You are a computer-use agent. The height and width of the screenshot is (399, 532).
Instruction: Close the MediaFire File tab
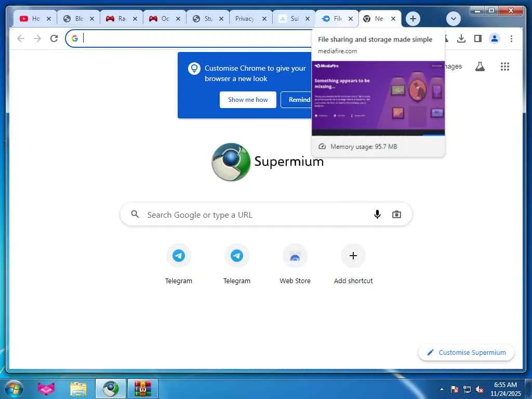tap(351, 19)
